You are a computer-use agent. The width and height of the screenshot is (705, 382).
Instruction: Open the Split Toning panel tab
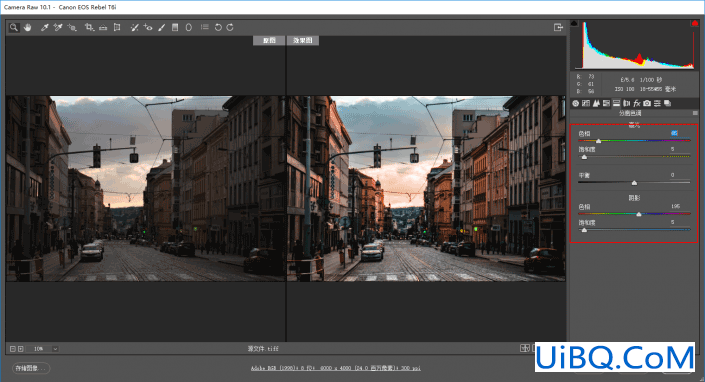click(x=616, y=103)
